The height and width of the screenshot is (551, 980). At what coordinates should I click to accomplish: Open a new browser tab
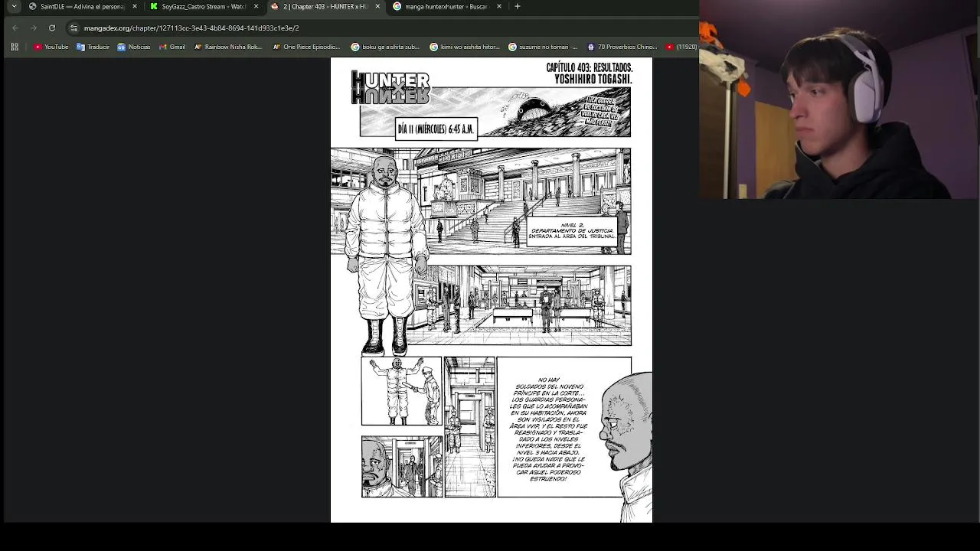518,6
